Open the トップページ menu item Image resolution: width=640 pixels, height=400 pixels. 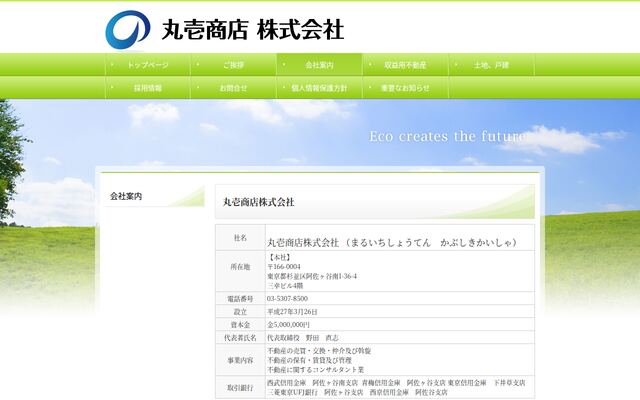pyautogui.click(x=148, y=65)
